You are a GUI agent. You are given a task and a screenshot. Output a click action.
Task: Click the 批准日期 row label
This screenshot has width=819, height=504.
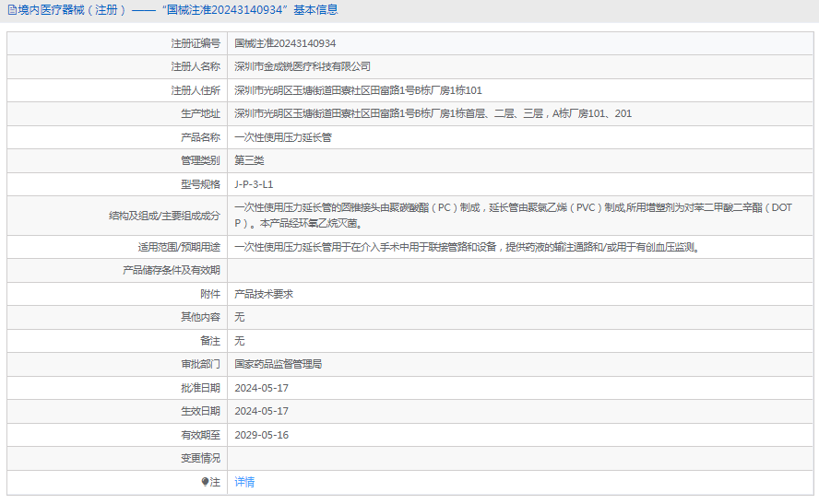tap(200, 388)
